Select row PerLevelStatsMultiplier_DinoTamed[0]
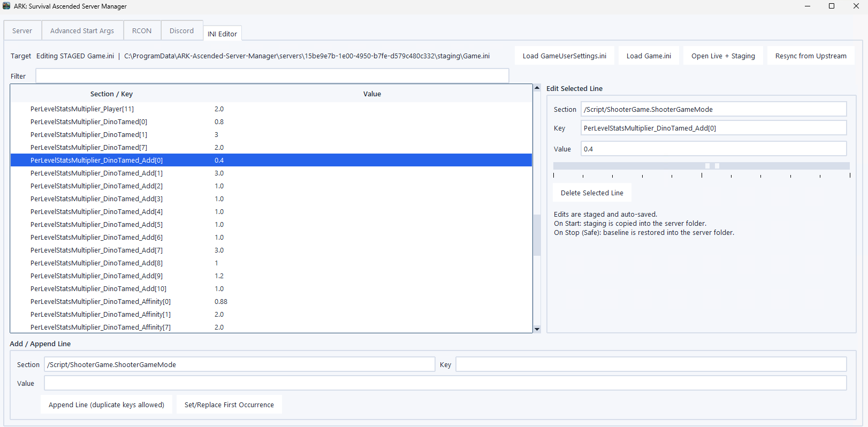The height and width of the screenshot is (427, 868). pos(271,121)
